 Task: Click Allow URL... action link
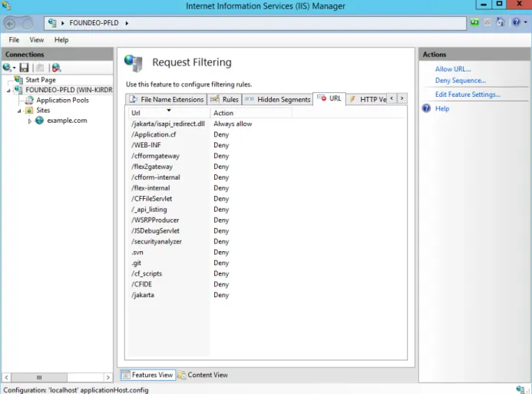pyautogui.click(x=453, y=69)
